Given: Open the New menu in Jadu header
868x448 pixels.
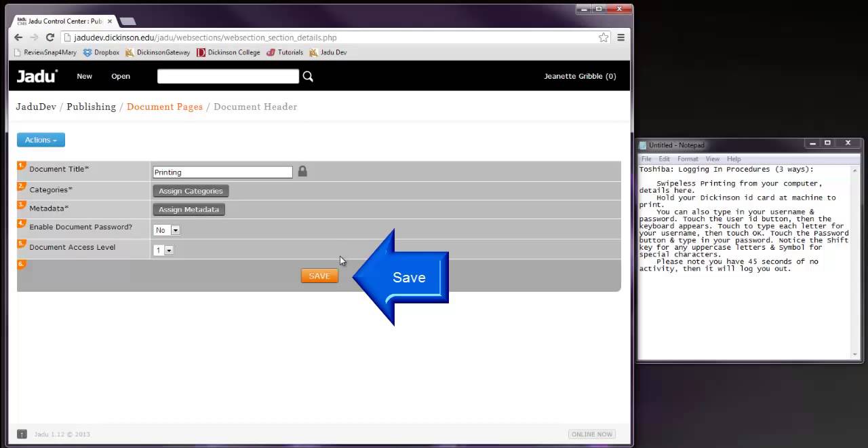Looking at the screenshot, I should 84,76.
